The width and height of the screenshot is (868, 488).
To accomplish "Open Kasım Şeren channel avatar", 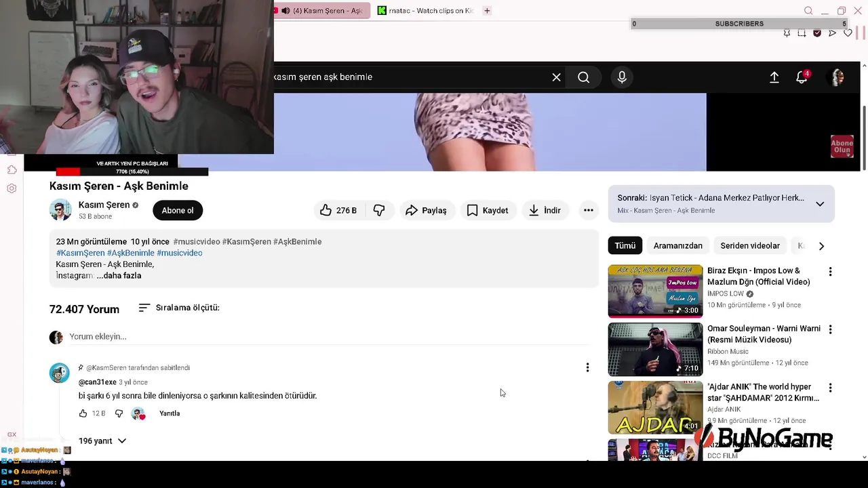I will tap(60, 210).
